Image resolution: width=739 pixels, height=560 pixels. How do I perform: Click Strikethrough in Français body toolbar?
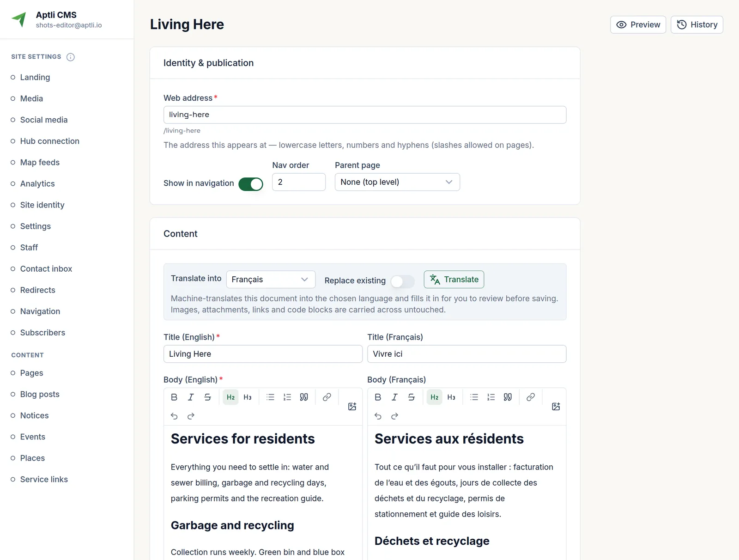point(412,397)
